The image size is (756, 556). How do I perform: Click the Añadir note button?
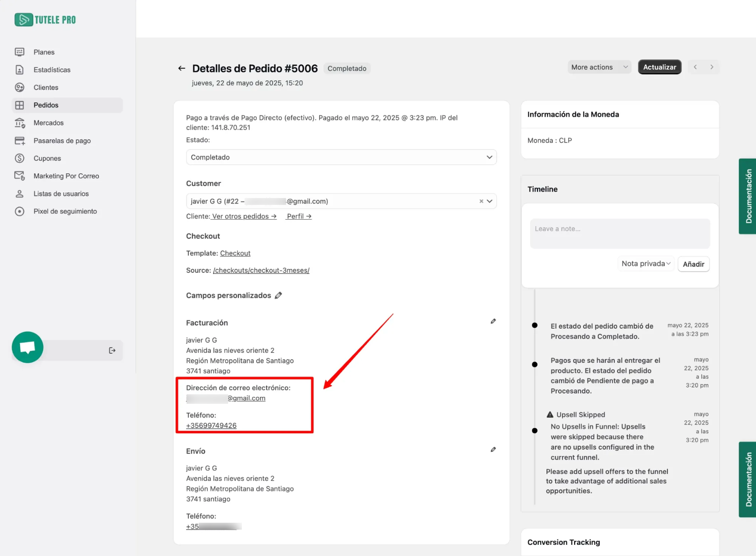coord(693,264)
